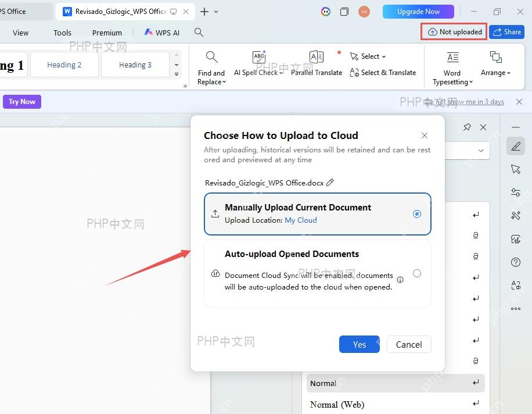Screen dimensions: 532x414
Task: Open the dropdown at top of styles panel
Action: coord(481,151)
